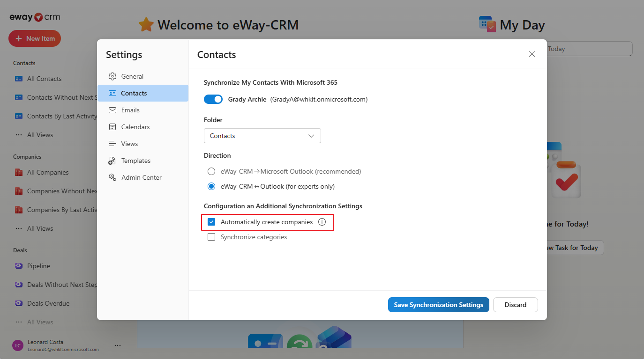Open the Deals Pipeline view
Image resolution: width=644 pixels, height=359 pixels.
pos(38,266)
